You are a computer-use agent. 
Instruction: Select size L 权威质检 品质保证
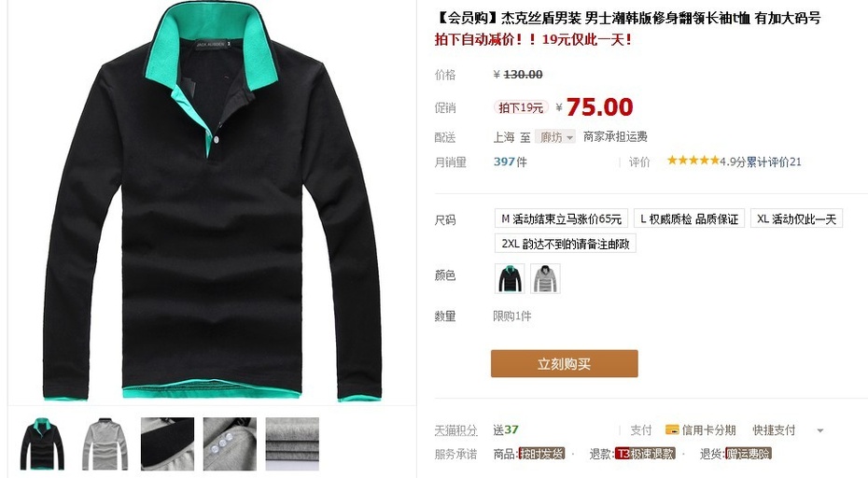tap(689, 218)
